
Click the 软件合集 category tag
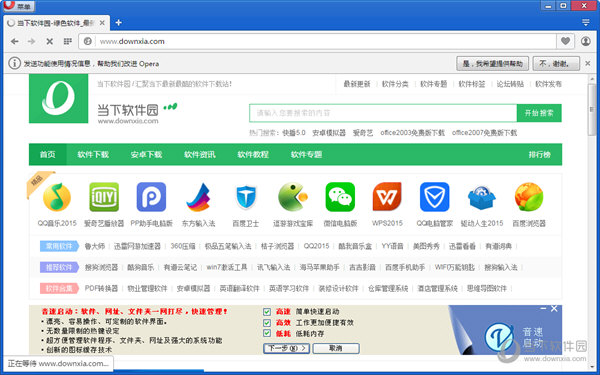(x=59, y=288)
